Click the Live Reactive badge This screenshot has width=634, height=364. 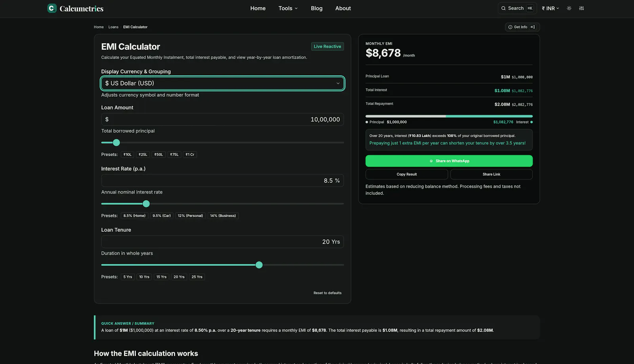coord(327,46)
